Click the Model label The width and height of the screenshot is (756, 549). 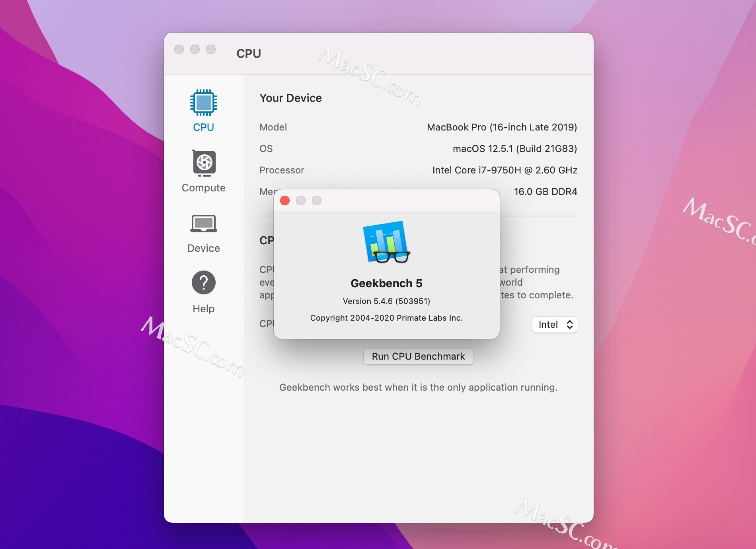273,127
